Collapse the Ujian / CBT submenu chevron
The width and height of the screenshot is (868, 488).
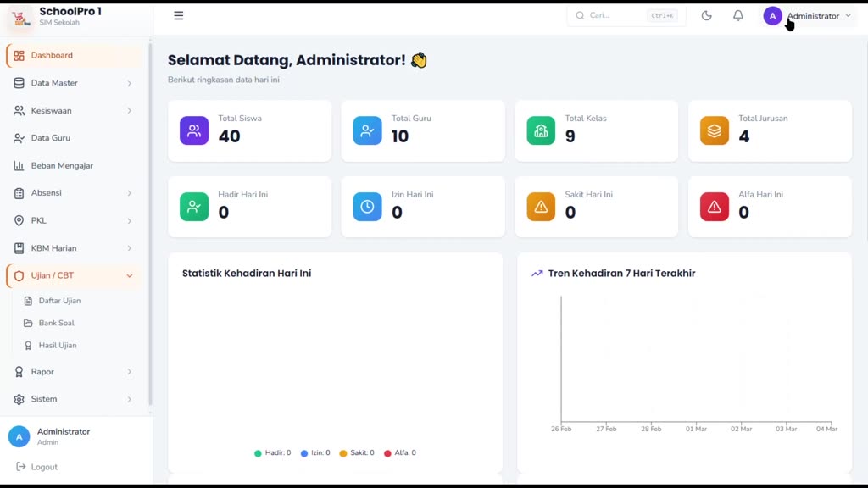(x=129, y=275)
